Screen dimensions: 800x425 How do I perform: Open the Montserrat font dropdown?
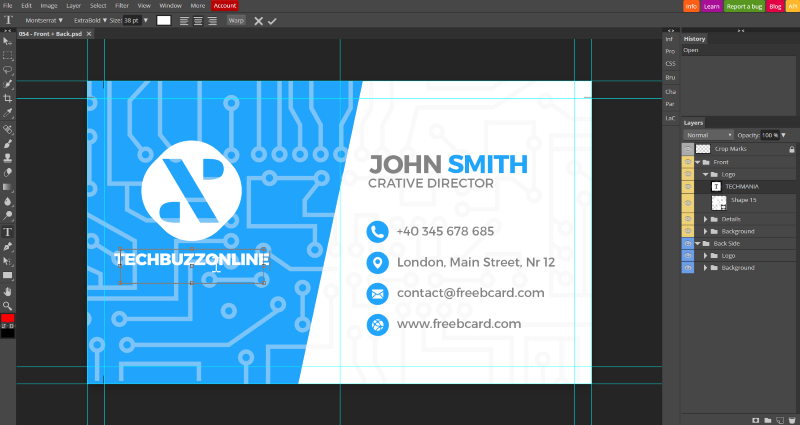coord(44,21)
